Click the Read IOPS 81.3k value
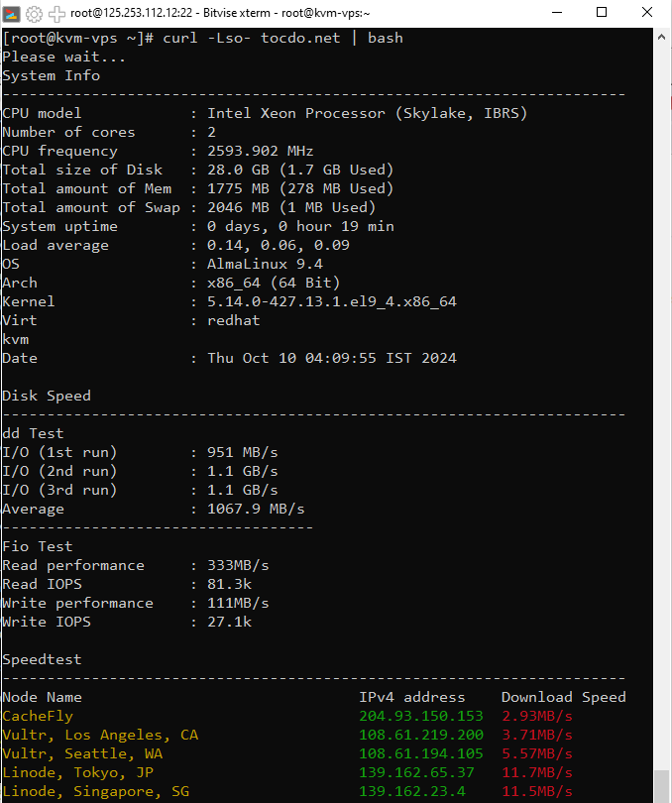Viewport: 672px width, 803px height. coord(229,584)
